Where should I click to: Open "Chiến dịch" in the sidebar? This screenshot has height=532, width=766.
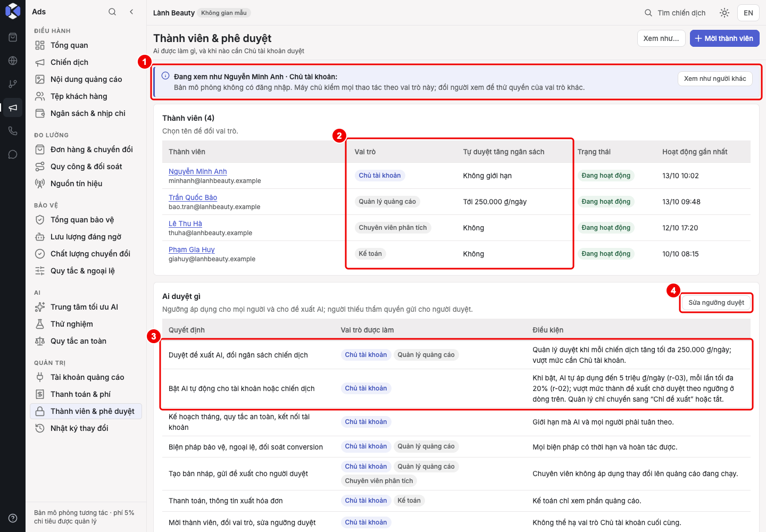(x=86, y=62)
